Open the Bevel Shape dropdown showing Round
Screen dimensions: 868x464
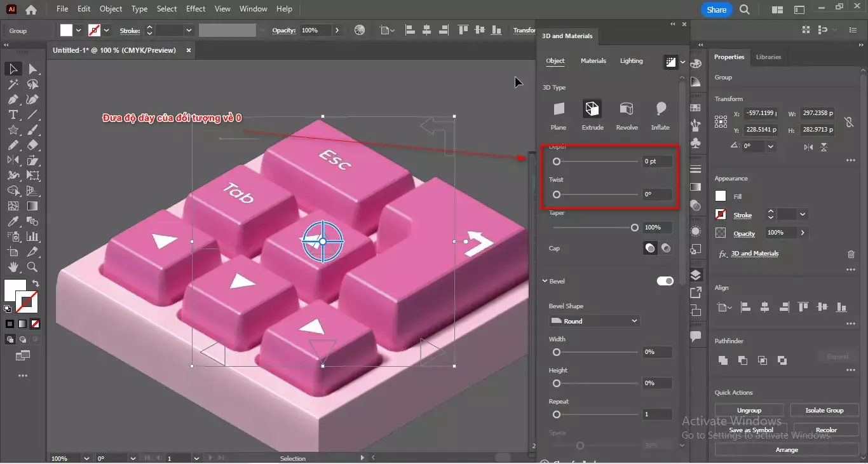594,321
